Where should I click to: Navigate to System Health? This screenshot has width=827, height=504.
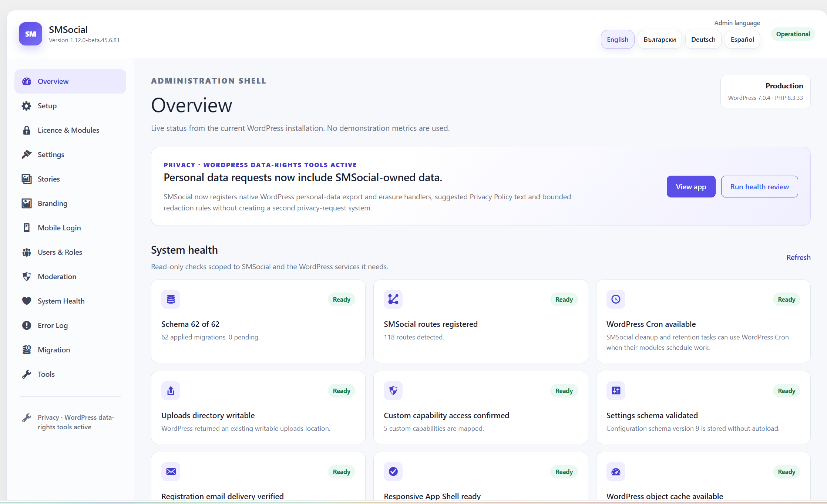(x=70, y=301)
